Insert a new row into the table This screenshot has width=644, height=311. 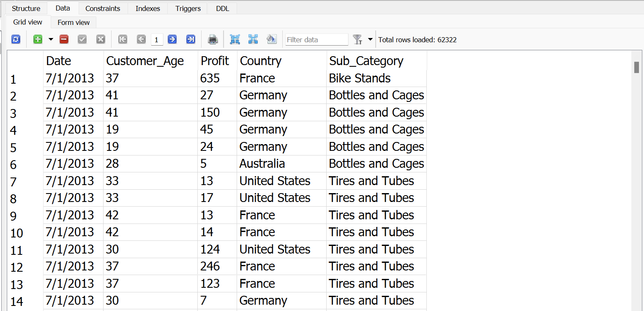click(x=38, y=39)
